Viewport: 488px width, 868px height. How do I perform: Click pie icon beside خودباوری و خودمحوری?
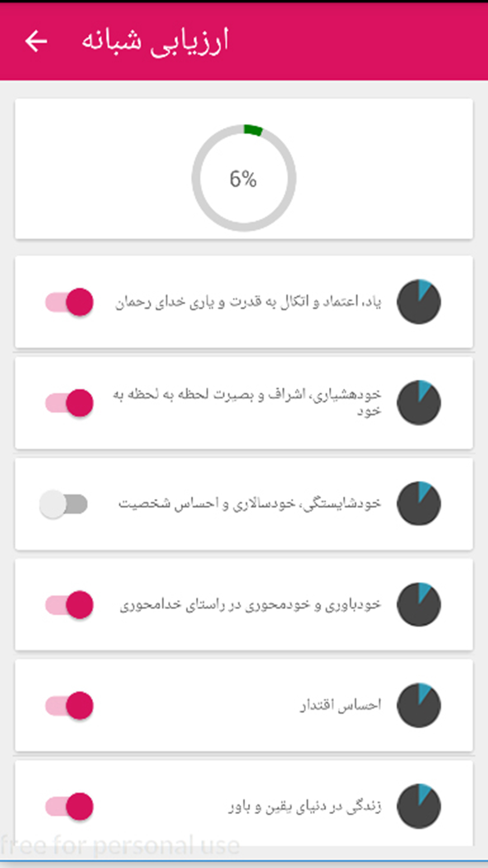(418, 604)
